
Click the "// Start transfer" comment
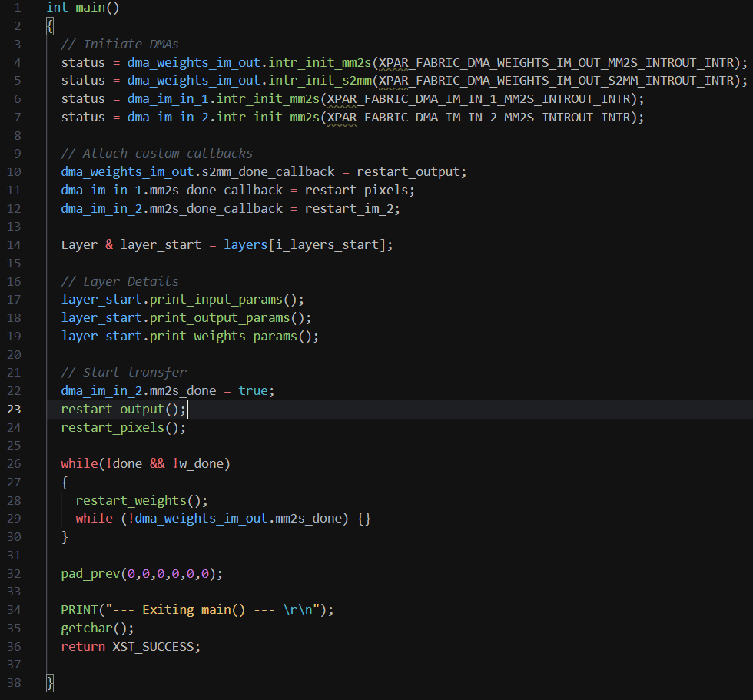(x=124, y=372)
